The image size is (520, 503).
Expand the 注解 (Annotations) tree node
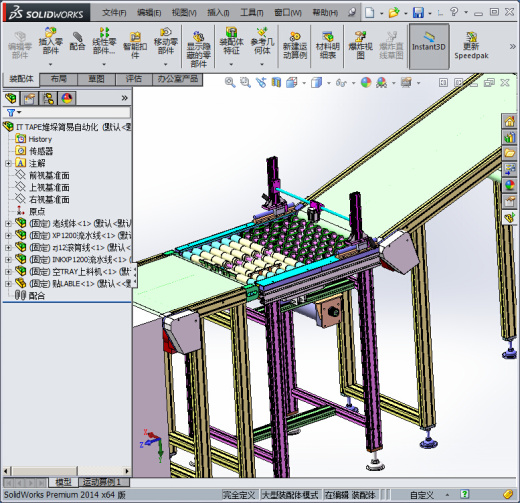(8, 163)
